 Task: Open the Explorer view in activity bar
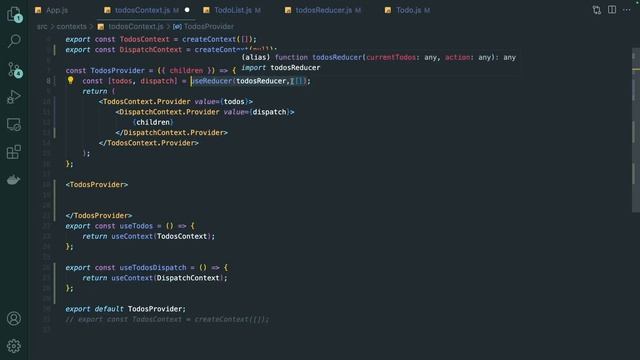(x=14, y=13)
